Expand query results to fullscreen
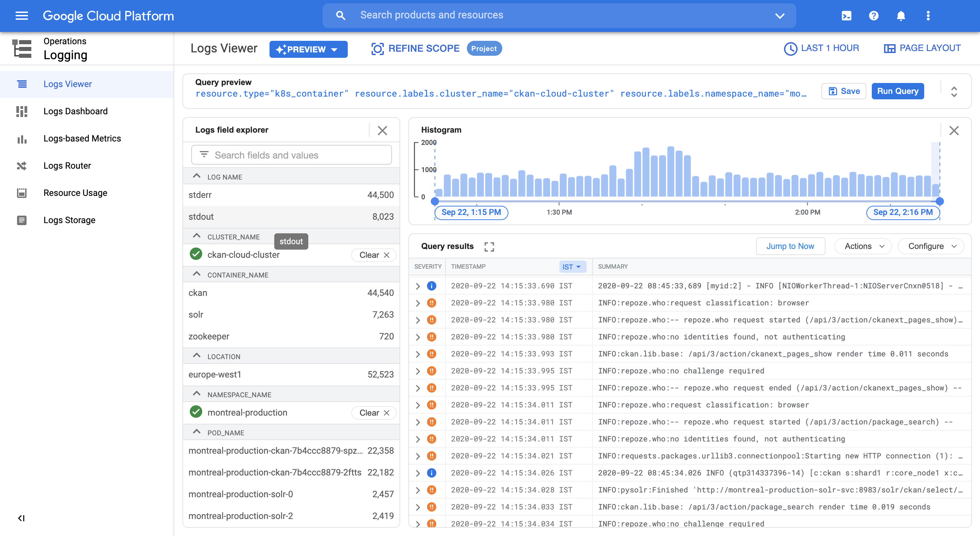Viewport: 980px width, 536px height. click(x=489, y=247)
